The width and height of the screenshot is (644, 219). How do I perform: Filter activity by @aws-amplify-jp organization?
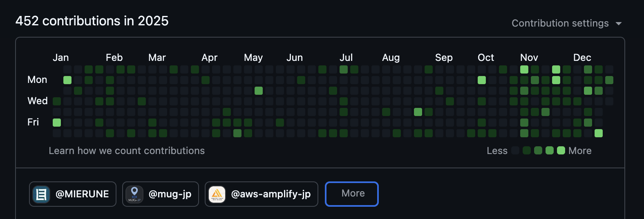271,194
